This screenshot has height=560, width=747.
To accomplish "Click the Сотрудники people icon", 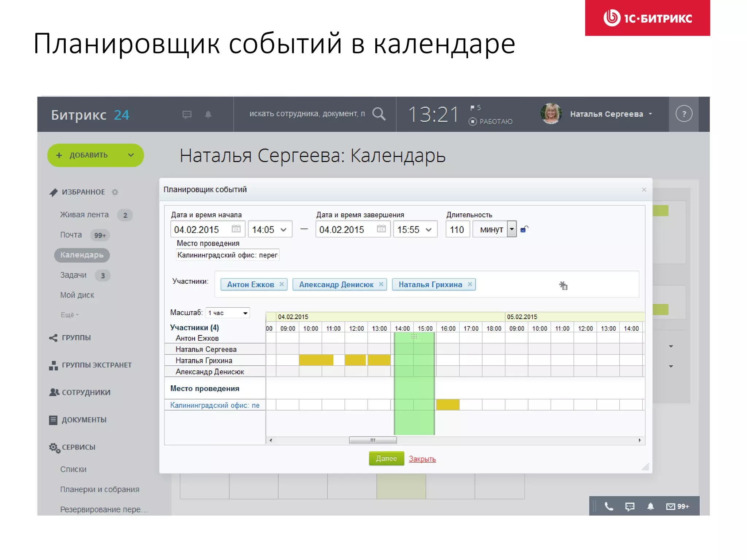I will [x=54, y=392].
